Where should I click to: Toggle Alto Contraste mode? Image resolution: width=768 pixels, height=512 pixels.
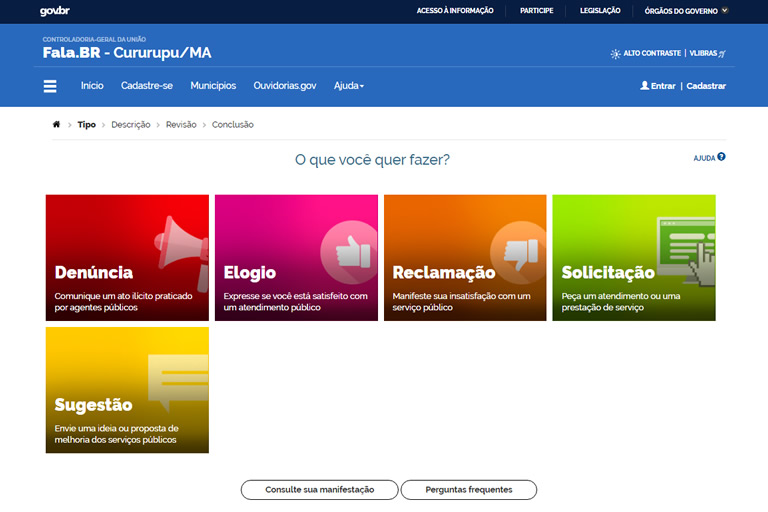(645, 53)
